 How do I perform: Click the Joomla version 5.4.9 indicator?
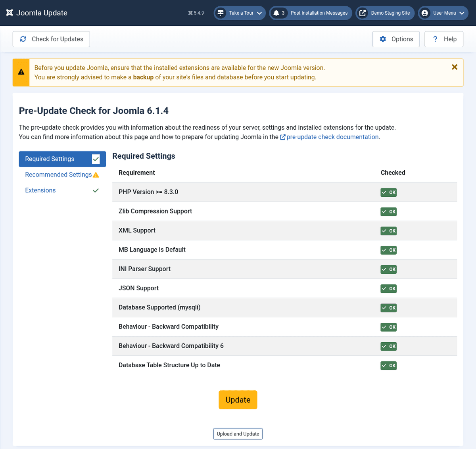click(x=196, y=13)
